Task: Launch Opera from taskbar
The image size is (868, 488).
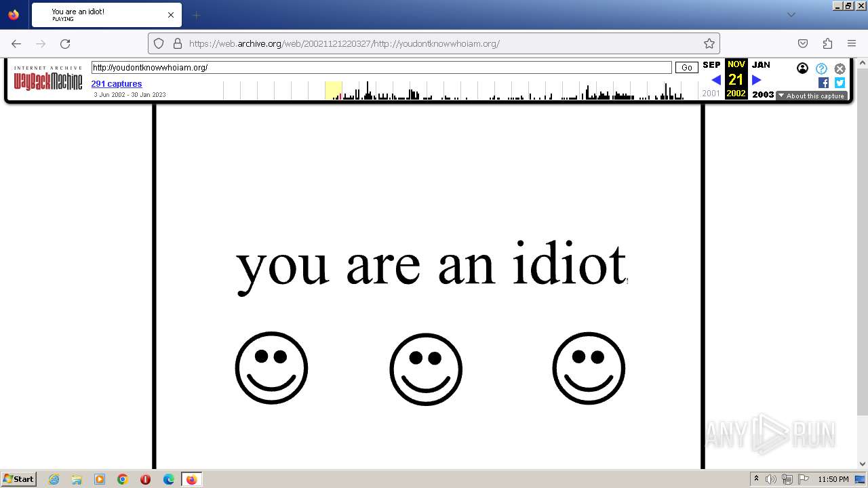Action: [x=146, y=479]
